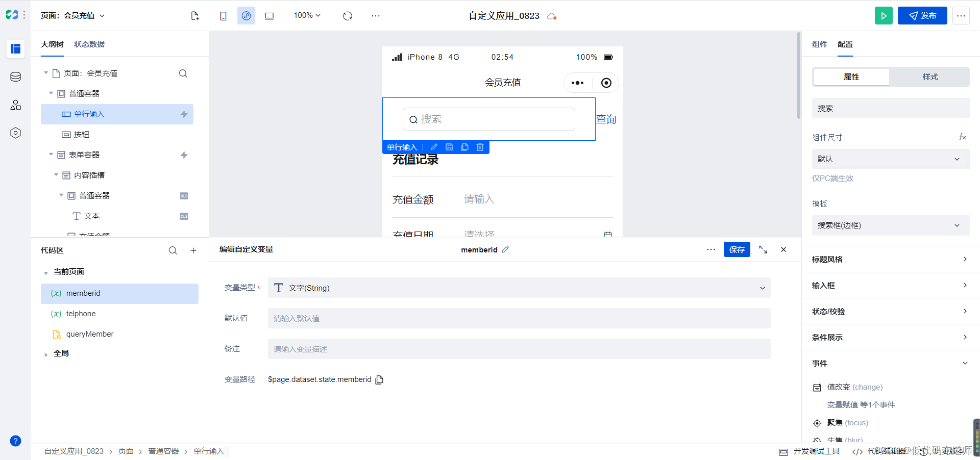
Task: Edit the selected 单行输入 component name
Action: point(434,147)
